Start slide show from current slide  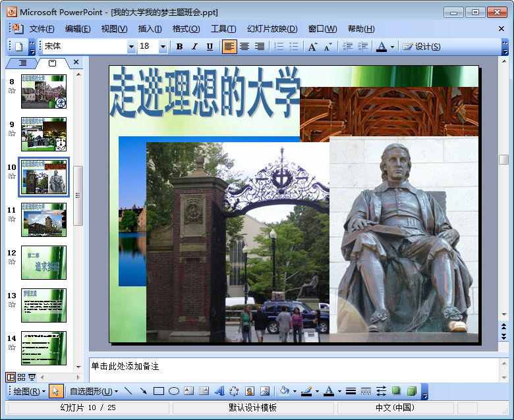pyautogui.click(x=32, y=377)
